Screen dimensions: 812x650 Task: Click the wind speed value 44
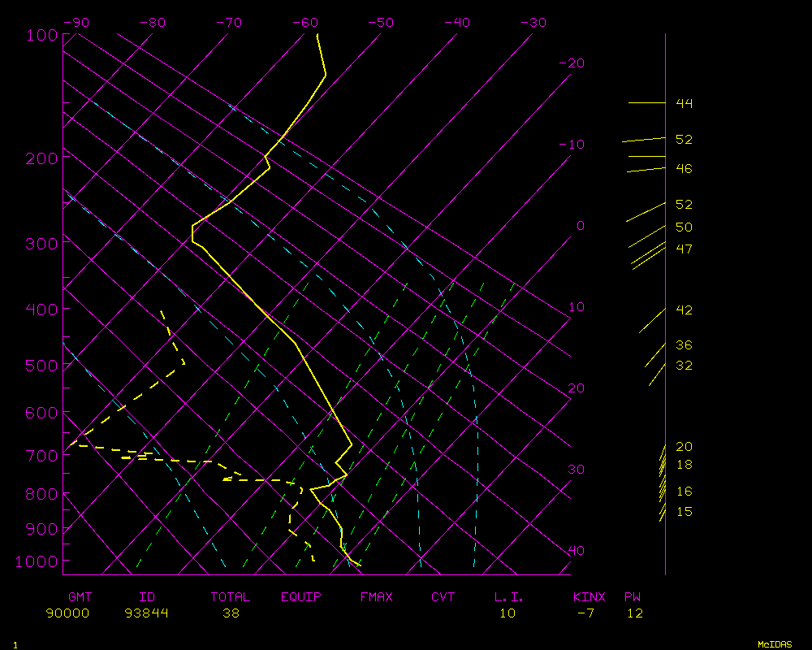[x=684, y=103]
